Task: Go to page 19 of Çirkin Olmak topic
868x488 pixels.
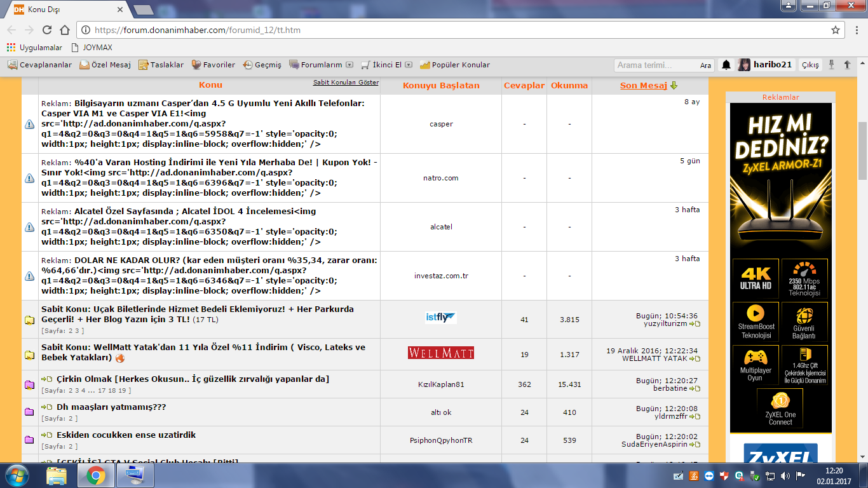Action: 122,391
